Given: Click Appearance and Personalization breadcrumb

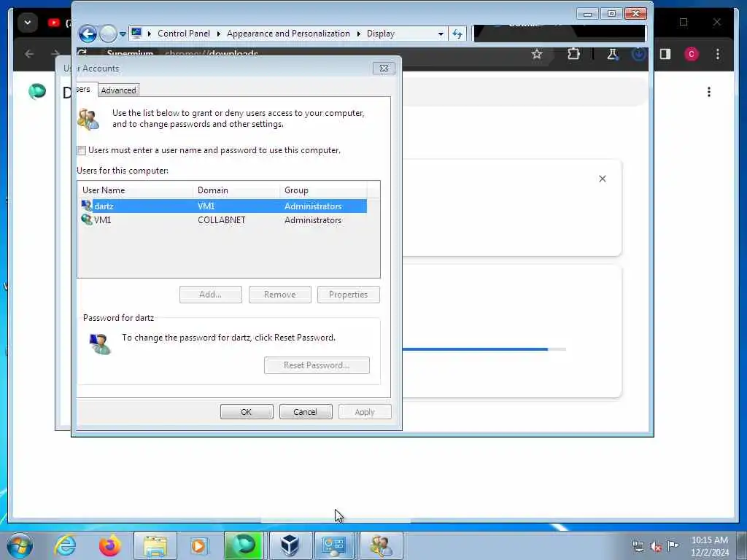Looking at the screenshot, I should tap(288, 34).
